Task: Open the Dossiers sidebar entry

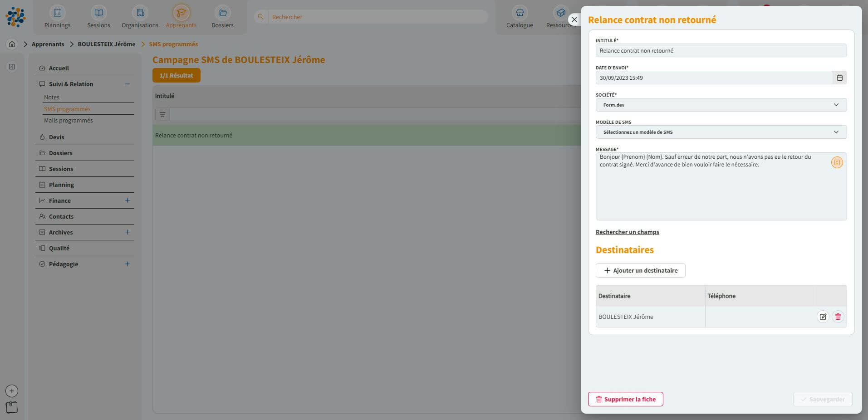Action: click(x=60, y=153)
